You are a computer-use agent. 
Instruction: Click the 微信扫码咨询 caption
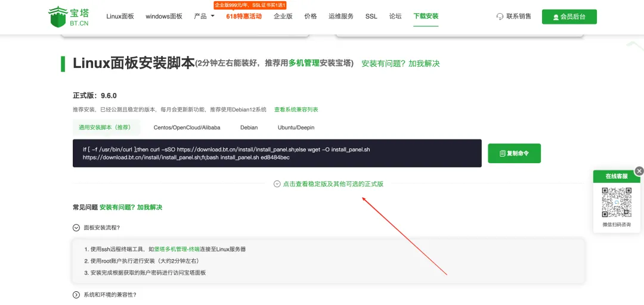(617, 225)
